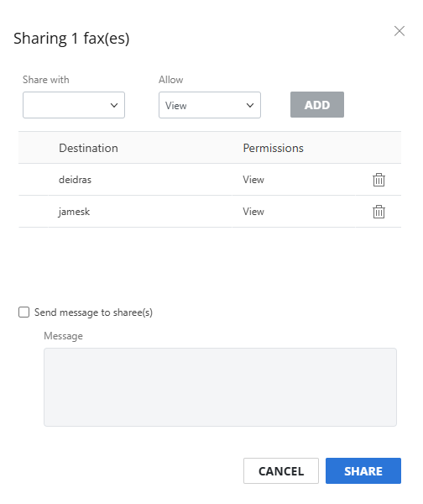The image size is (423, 504).
Task: Click the View permission for deidras
Action: 253,180
